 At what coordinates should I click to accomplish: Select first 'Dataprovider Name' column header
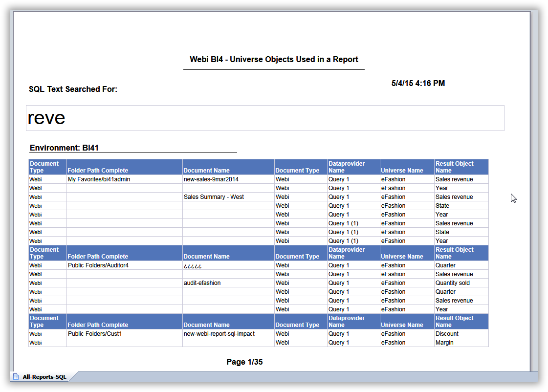[353, 167]
